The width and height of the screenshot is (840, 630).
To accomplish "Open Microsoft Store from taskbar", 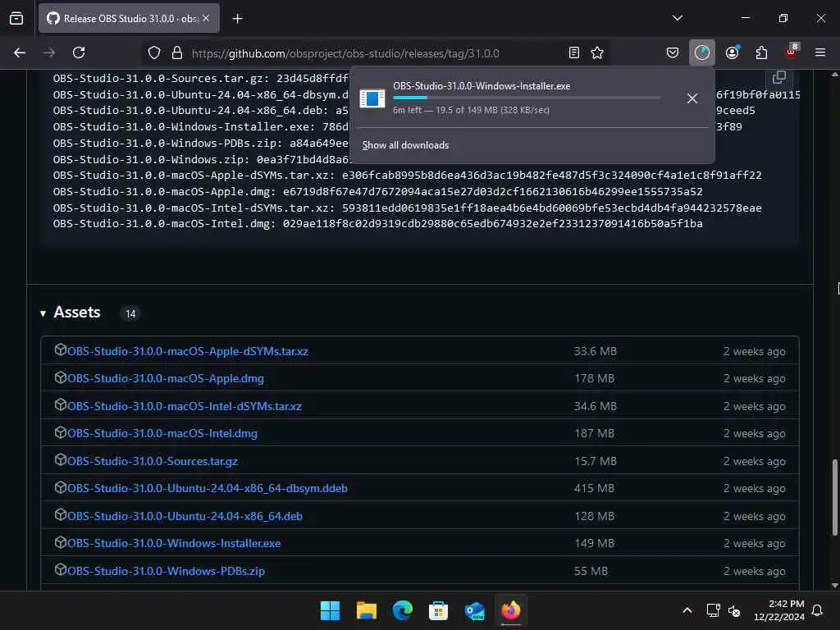I will pyautogui.click(x=438, y=610).
